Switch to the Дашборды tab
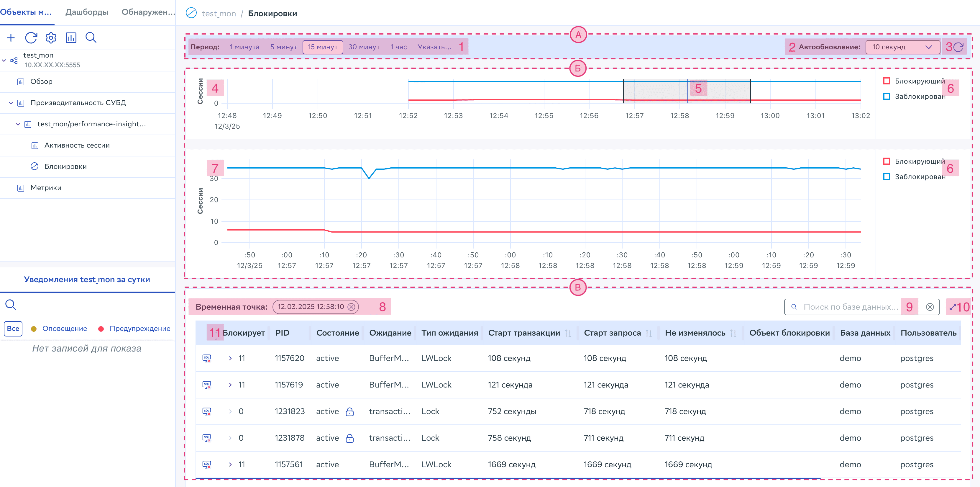Viewport: 980px width, 487px height. 87,12
